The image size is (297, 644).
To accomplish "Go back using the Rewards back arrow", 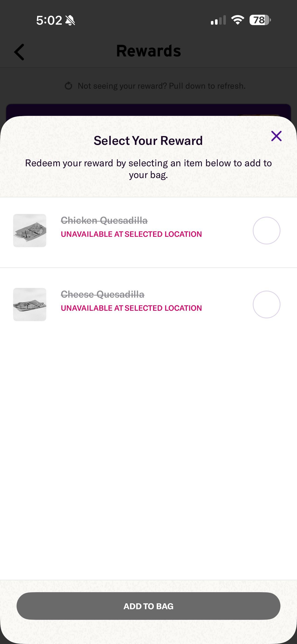I will click(x=19, y=52).
